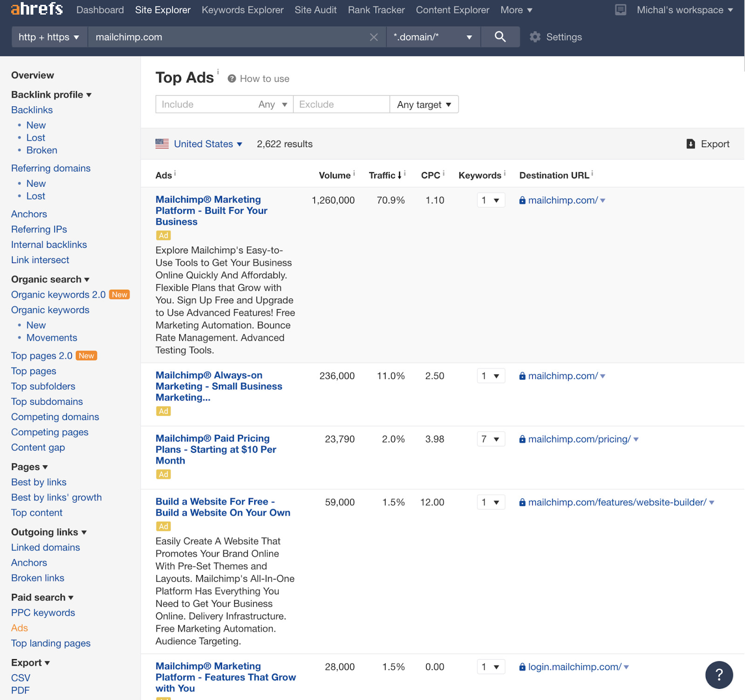745x700 pixels.
Task: Click the United States flag icon
Action: click(x=162, y=144)
